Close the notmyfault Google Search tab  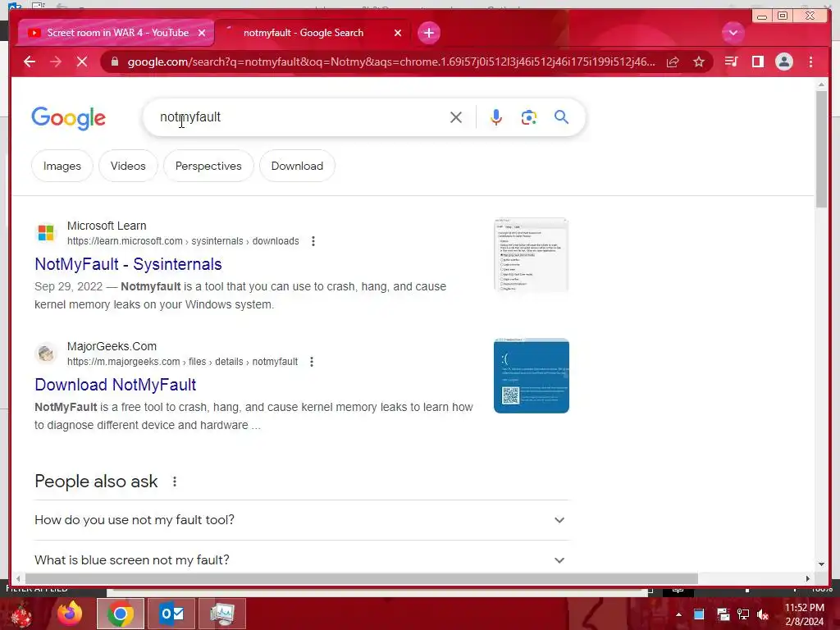click(x=398, y=33)
